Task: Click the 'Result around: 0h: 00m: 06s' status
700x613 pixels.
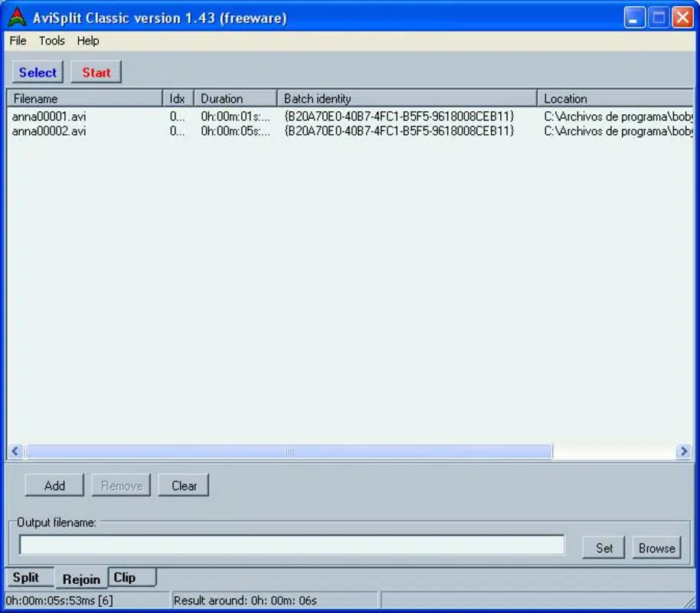Action: pyautogui.click(x=245, y=601)
